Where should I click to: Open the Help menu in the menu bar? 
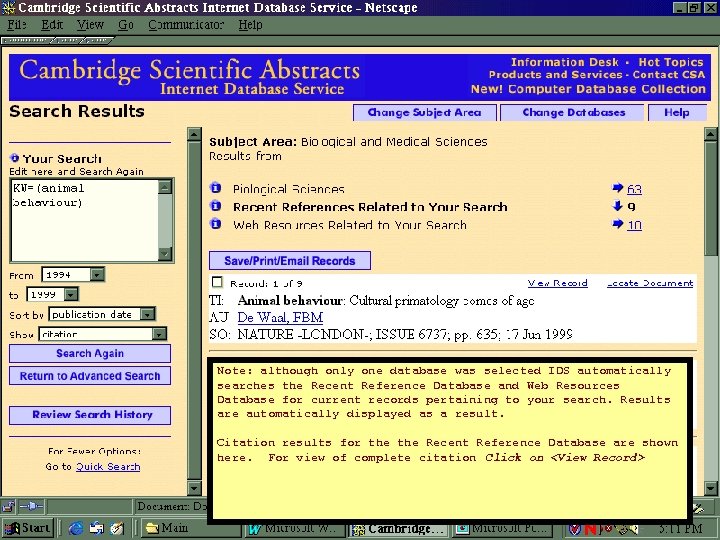point(250,25)
